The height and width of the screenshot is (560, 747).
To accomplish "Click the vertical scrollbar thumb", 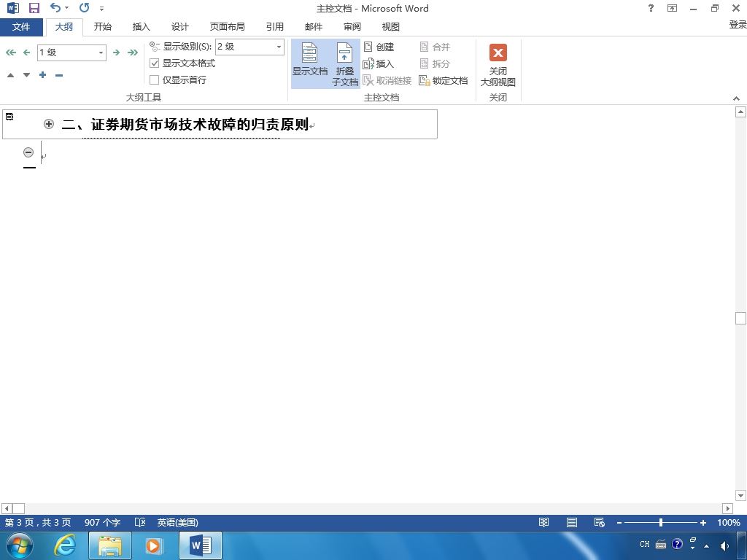I will 740,318.
